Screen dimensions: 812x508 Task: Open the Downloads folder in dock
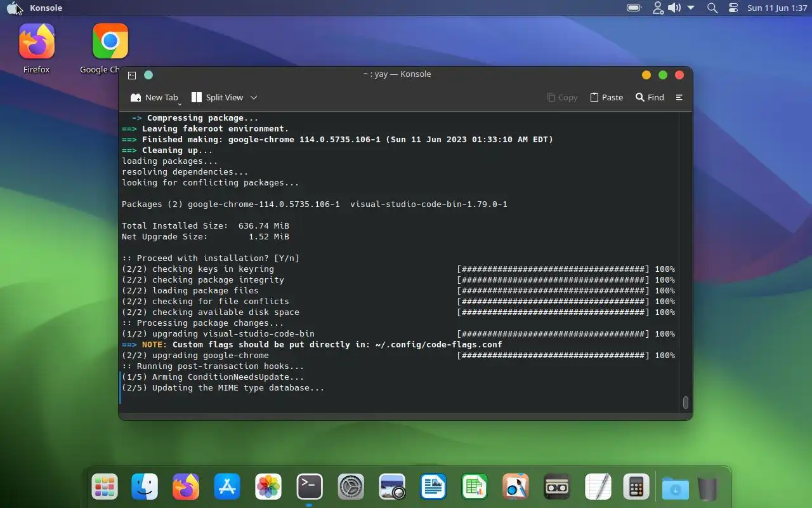click(676, 488)
